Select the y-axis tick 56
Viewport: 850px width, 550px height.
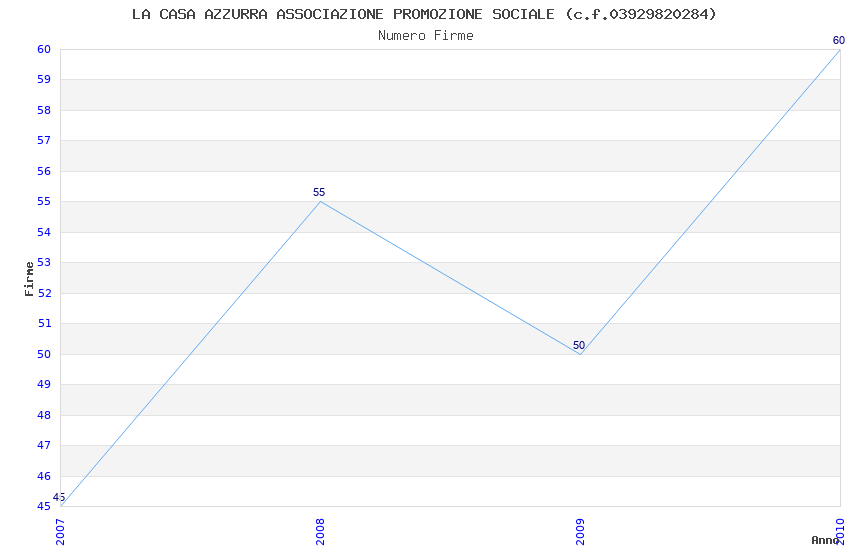click(44, 171)
